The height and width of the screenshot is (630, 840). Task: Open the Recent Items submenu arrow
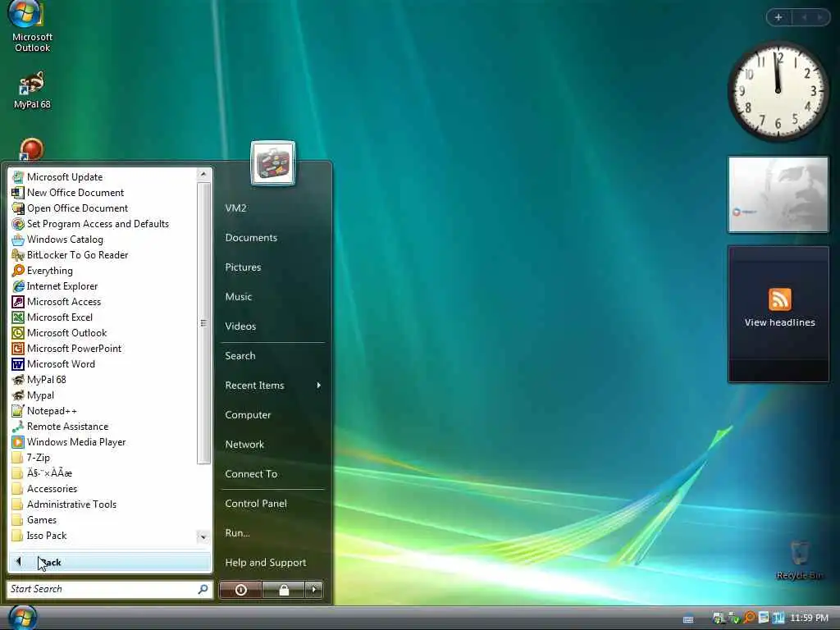[x=319, y=386]
